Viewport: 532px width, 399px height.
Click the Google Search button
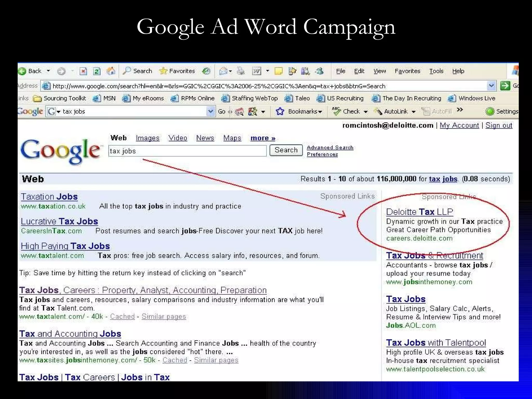[286, 150]
